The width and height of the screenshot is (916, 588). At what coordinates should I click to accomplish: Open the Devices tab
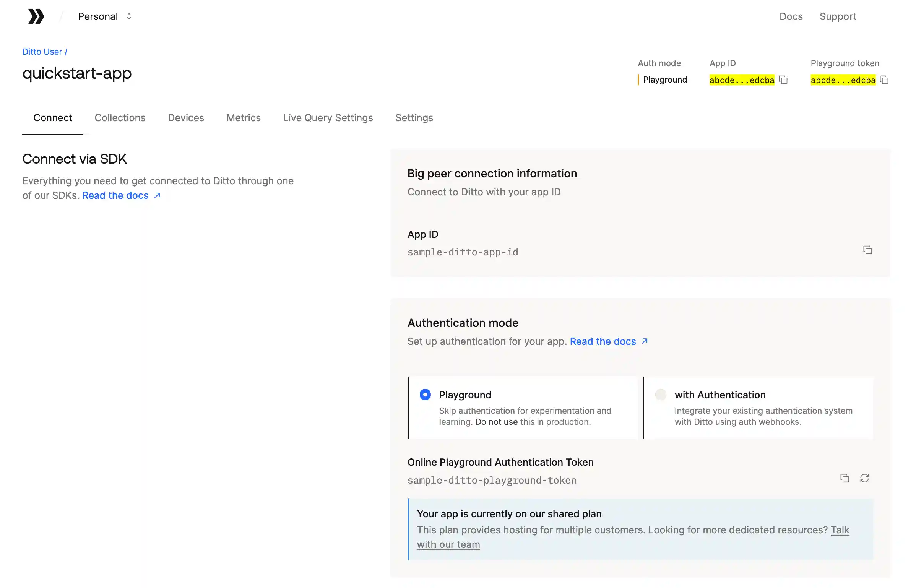coord(186,118)
